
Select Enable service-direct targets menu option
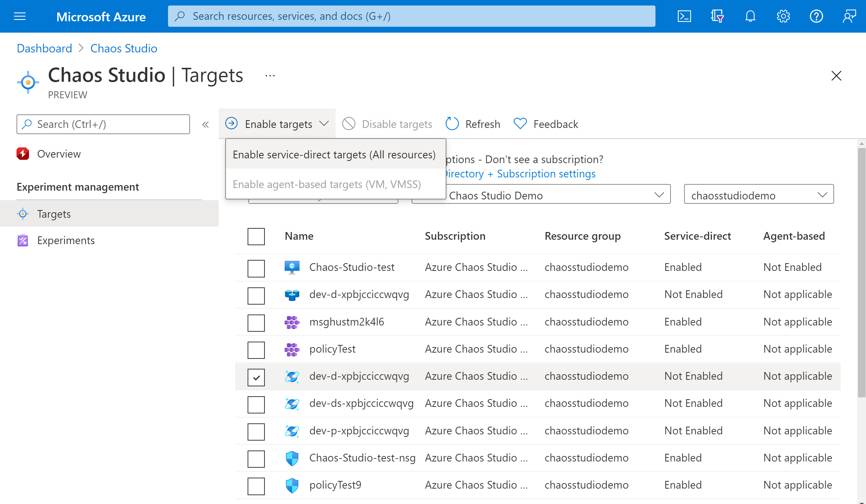click(334, 154)
